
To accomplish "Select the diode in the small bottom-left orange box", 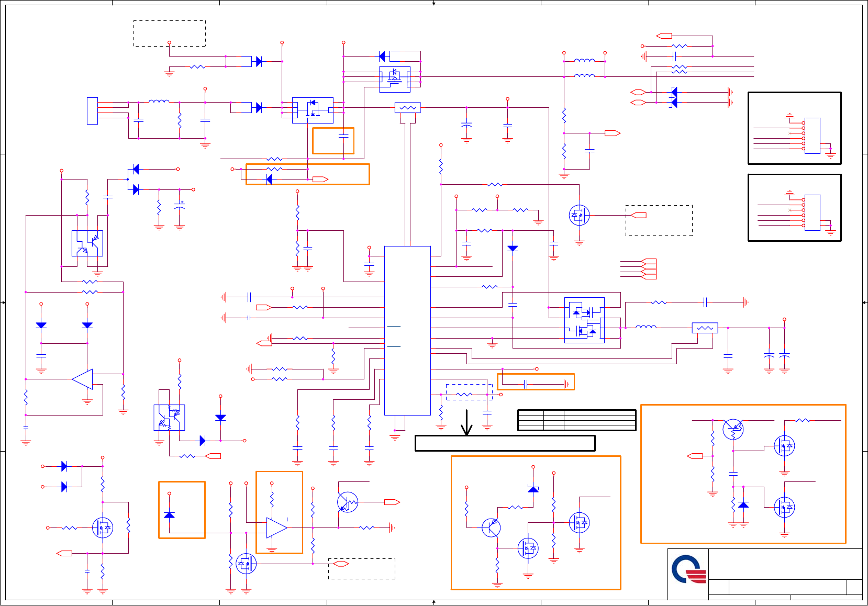I will [169, 515].
